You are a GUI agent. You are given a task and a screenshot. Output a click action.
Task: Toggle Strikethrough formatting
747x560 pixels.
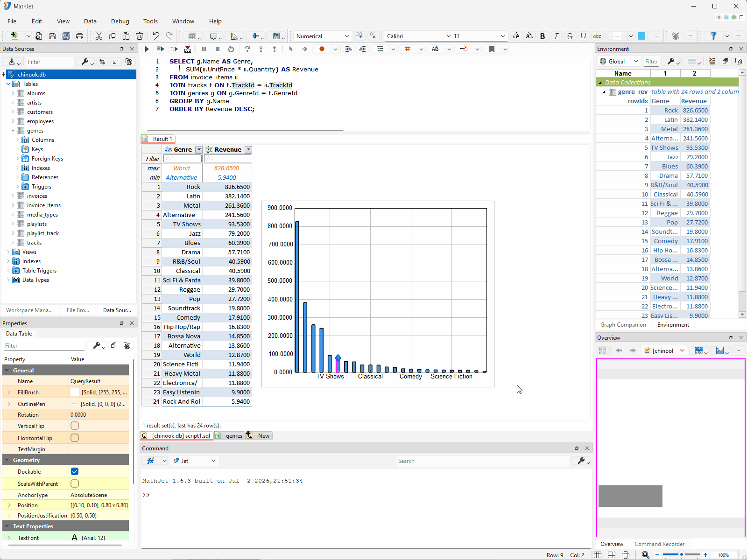570,36
